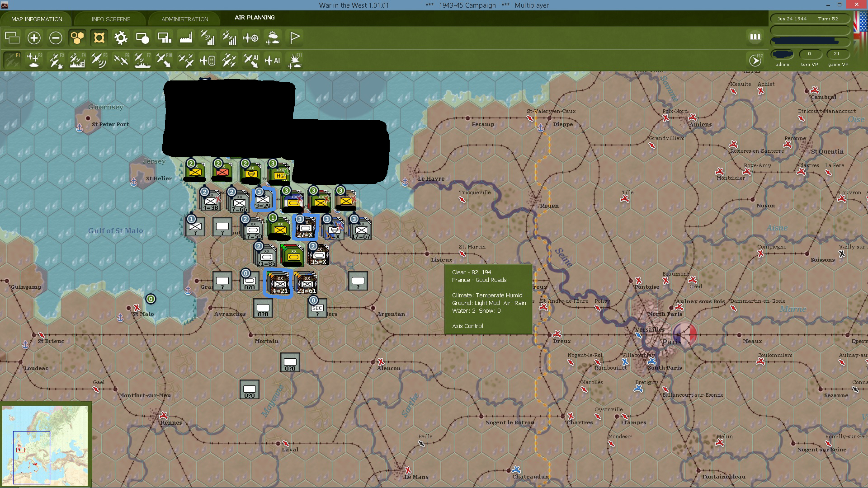Select the SEC security unit counter
The image size is (868, 488).
click(x=317, y=307)
